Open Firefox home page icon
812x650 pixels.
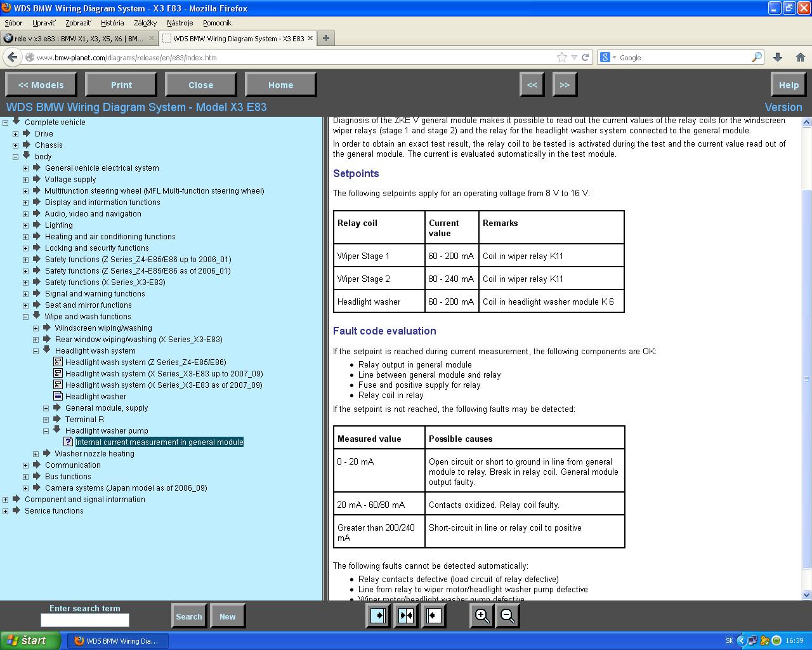(x=801, y=57)
